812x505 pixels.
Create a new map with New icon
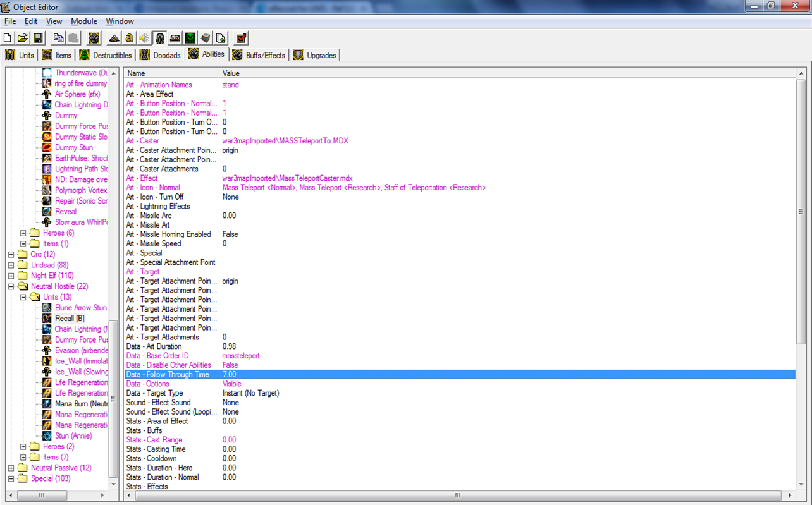(8, 39)
